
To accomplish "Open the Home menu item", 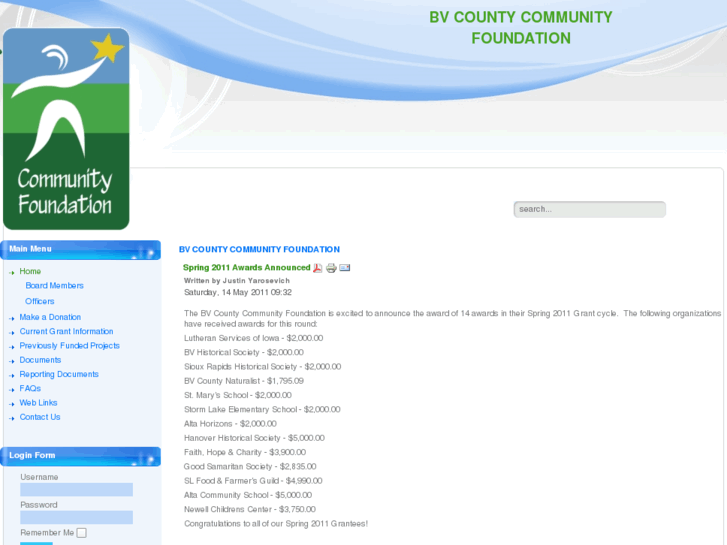I will [x=30, y=271].
